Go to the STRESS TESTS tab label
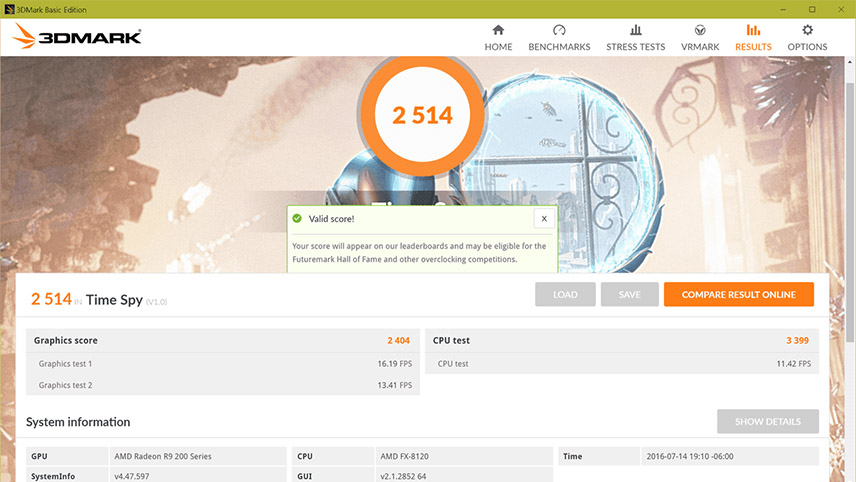The height and width of the screenshot is (482, 856). tap(635, 47)
